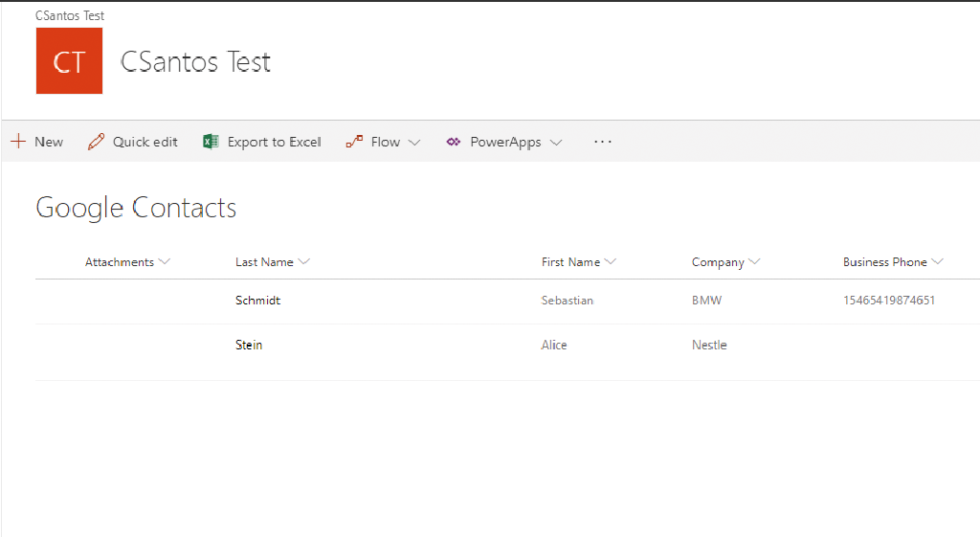The width and height of the screenshot is (980, 537).
Task: Open the more options ellipsis menu
Action: pos(602,142)
